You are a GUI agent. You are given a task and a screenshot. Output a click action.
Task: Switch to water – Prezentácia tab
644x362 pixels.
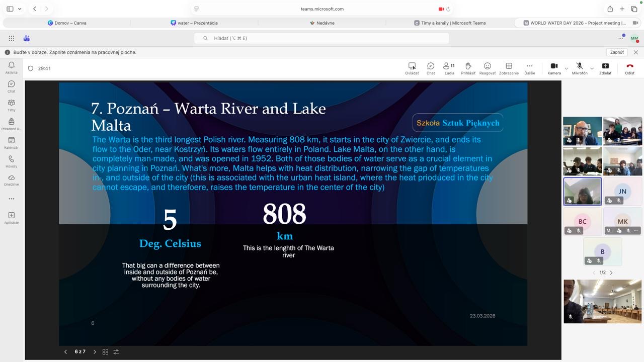pyautogui.click(x=194, y=23)
